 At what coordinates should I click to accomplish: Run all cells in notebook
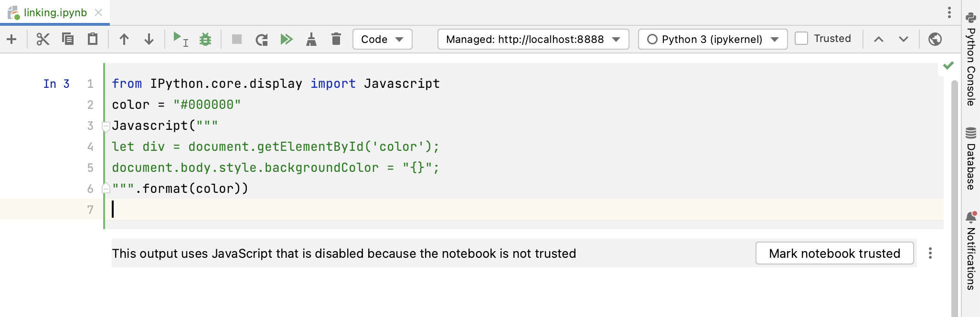click(x=287, y=39)
